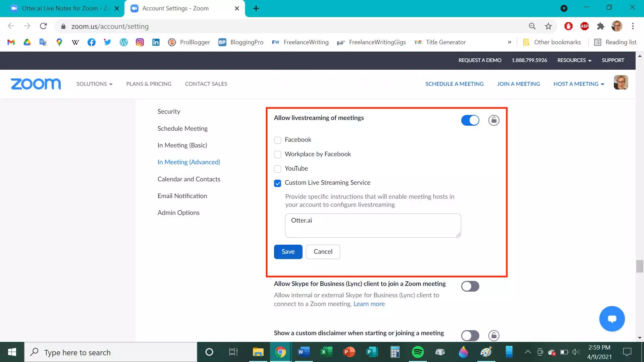The width and height of the screenshot is (644, 362).
Task: Open the Windows Start menu
Action: coord(12,352)
